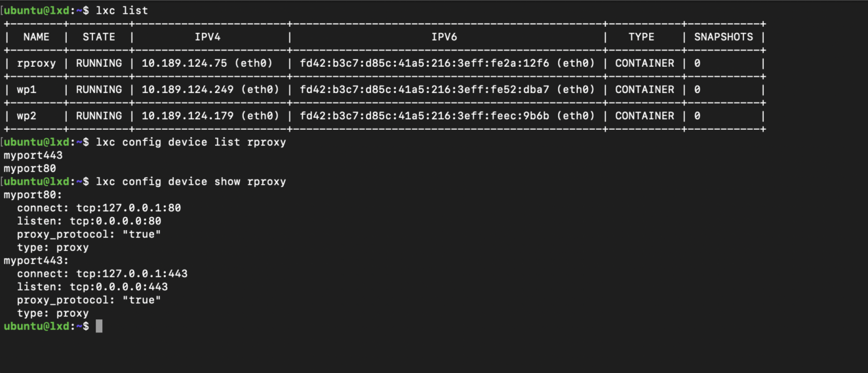Click the "lxc config device list rproxy" command
The width and height of the screenshot is (868, 373).
coord(191,142)
